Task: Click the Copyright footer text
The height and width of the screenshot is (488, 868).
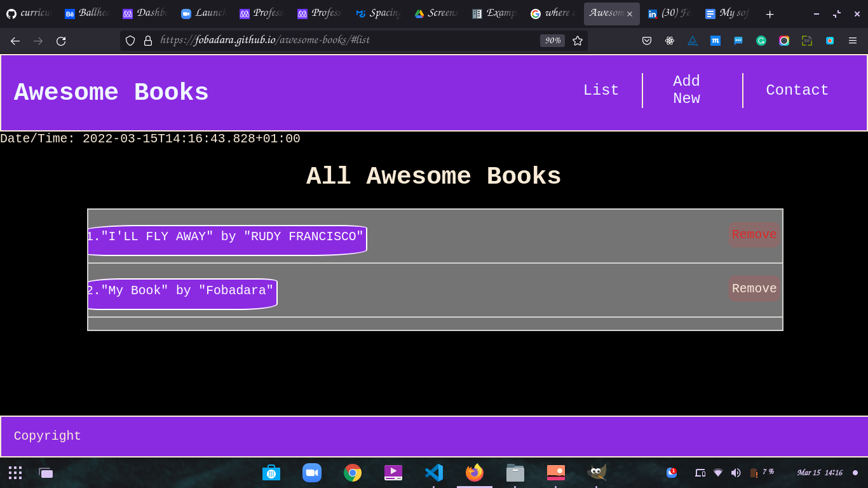Action: 48,436
